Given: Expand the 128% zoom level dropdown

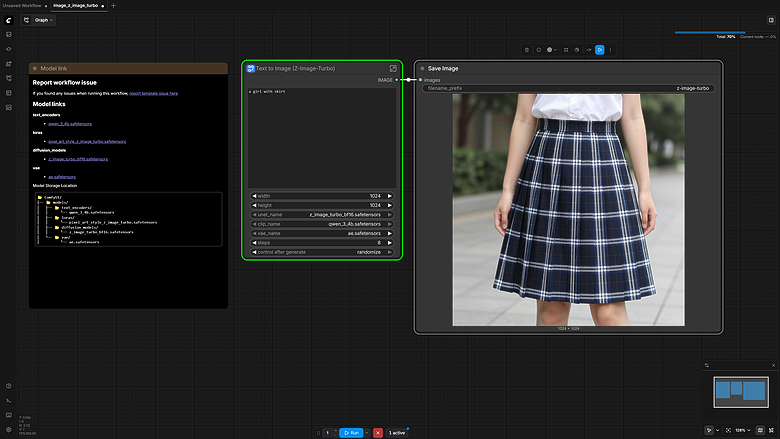Looking at the screenshot, I should pyautogui.click(x=744, y=430).
